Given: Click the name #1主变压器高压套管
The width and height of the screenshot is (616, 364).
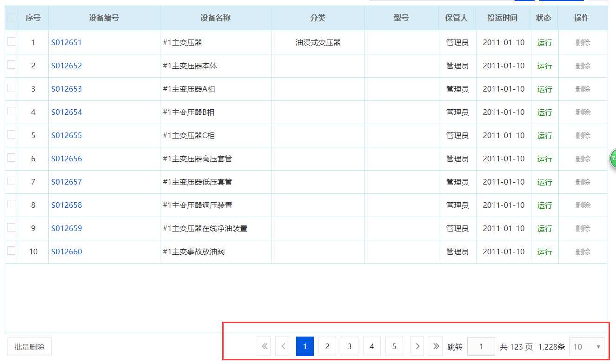Looking at the screenshot, I should [198, 159].
